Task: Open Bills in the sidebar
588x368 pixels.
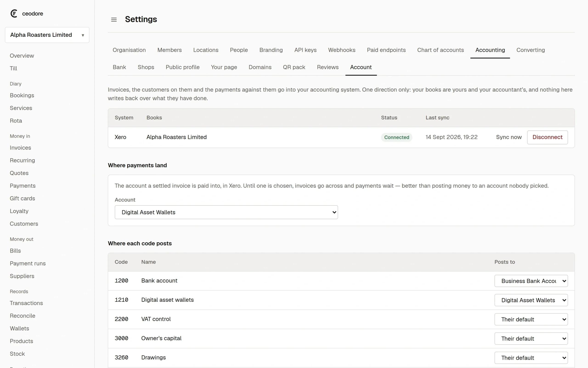Action: pos(15,251)
